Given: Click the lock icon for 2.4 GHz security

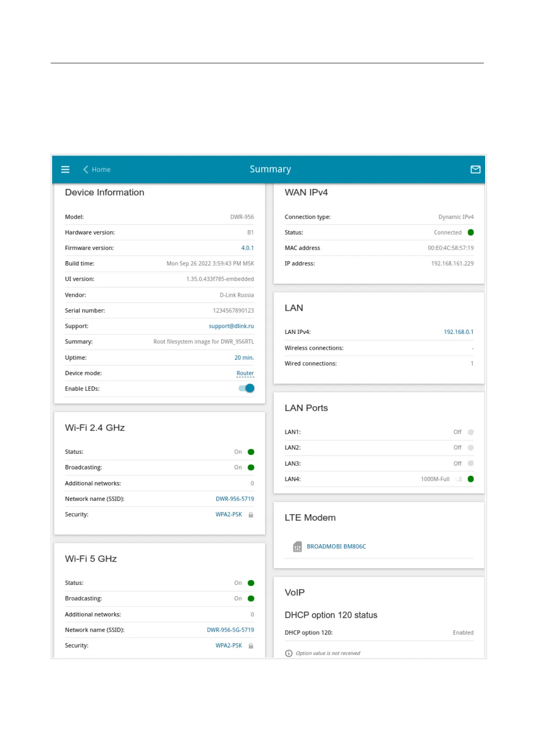Looking at the screenshot, I should point(251,515).
